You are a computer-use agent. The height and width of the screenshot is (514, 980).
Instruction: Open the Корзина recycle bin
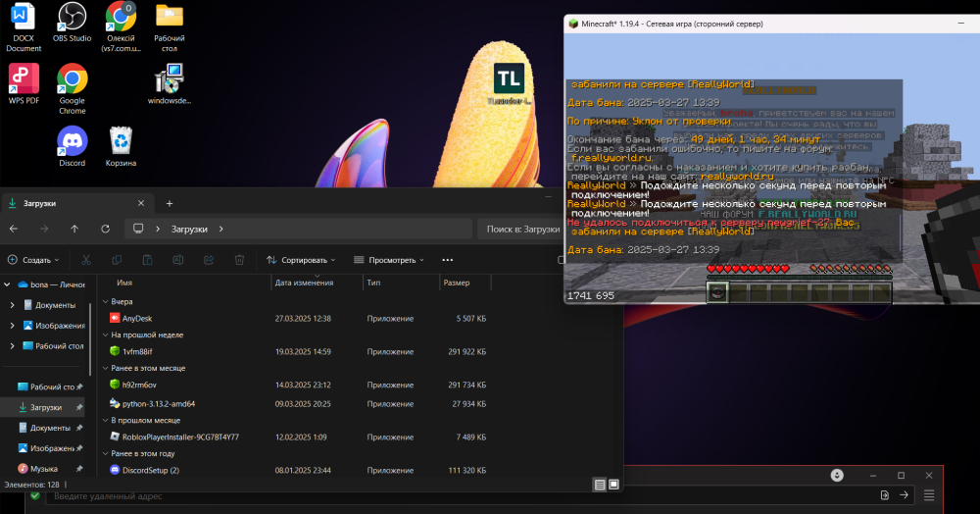pos(121,147)
